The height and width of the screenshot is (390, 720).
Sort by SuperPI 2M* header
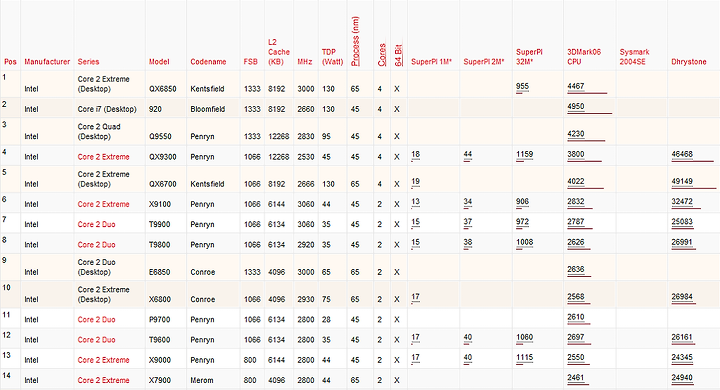tap(484, 62)
